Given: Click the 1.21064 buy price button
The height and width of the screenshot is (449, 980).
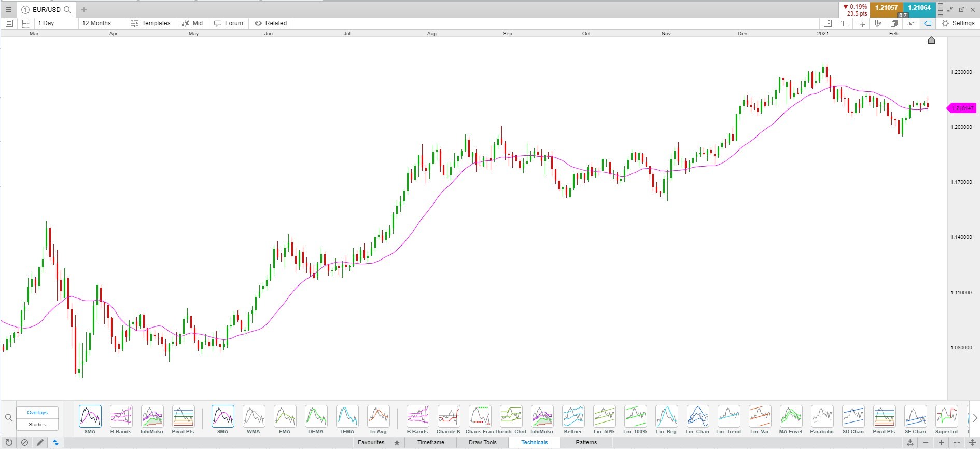Looking at the screenshot, I should [919, 8].
